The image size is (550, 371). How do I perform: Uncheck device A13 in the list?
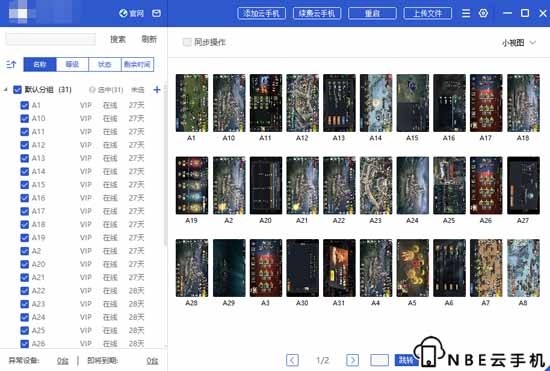[25, 158]
